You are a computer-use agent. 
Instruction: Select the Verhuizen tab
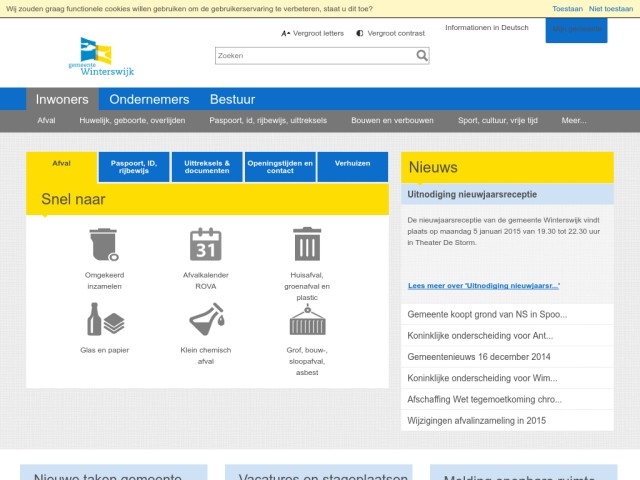tap(352, 162)
